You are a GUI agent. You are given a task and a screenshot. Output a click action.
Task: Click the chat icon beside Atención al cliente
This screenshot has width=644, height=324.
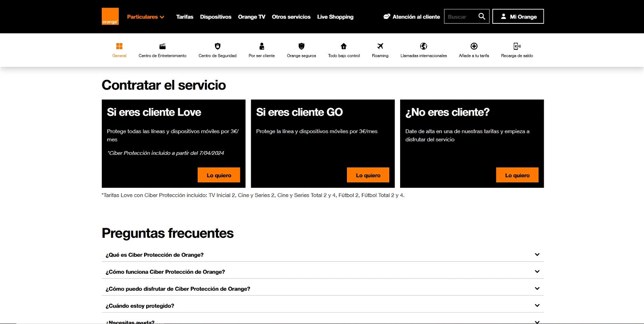(387, 17)
